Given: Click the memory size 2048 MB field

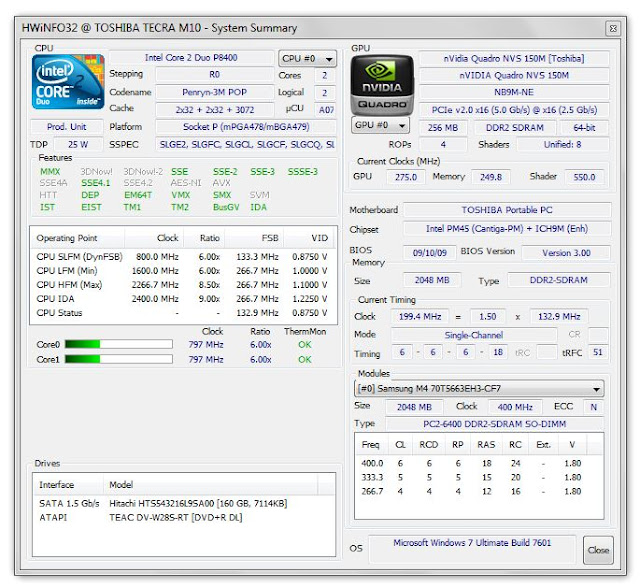Looking at the screenshot, I should click(x=432, y=280).
